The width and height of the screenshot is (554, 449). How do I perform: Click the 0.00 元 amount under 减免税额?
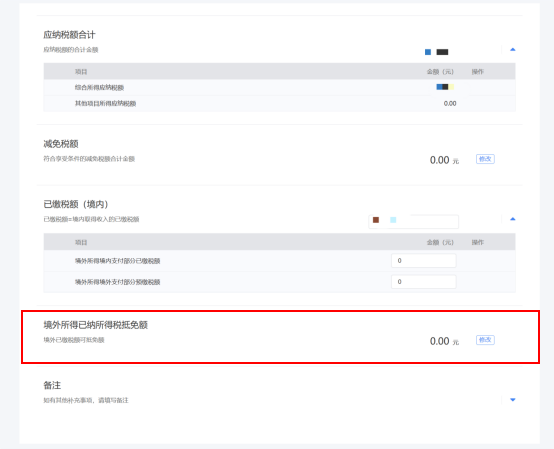[444, 160]
